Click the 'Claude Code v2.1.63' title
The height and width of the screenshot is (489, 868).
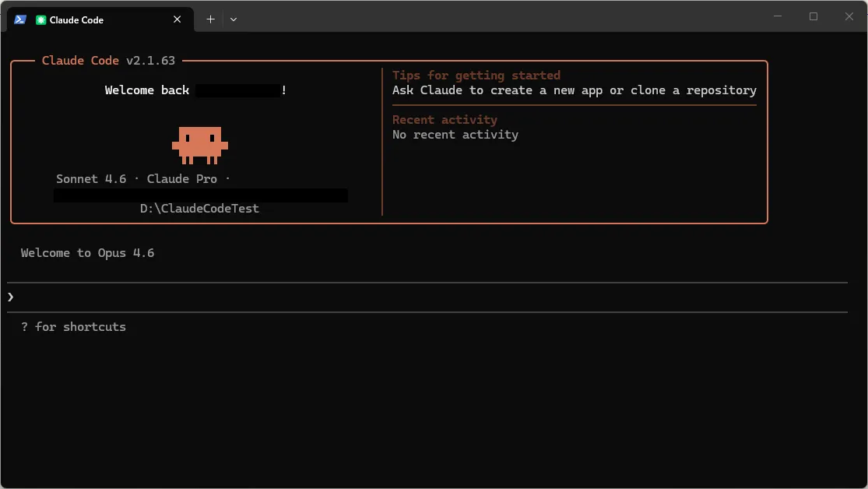pyautogui.click(x=108, y=61)
